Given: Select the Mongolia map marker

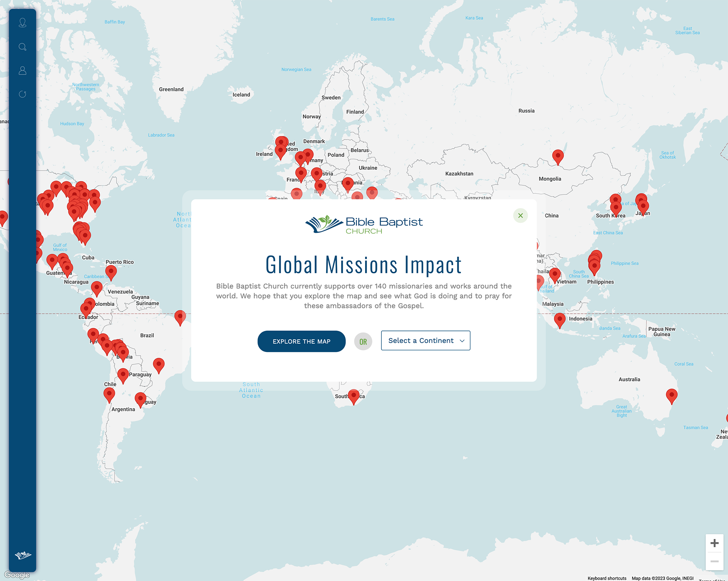Looking at the screenshot, I should click(x=558, y=157).
